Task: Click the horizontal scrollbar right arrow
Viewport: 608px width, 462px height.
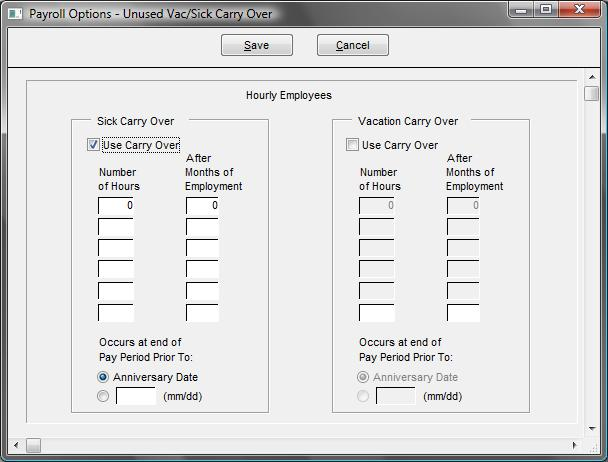Action: click(x=575, y=445)
